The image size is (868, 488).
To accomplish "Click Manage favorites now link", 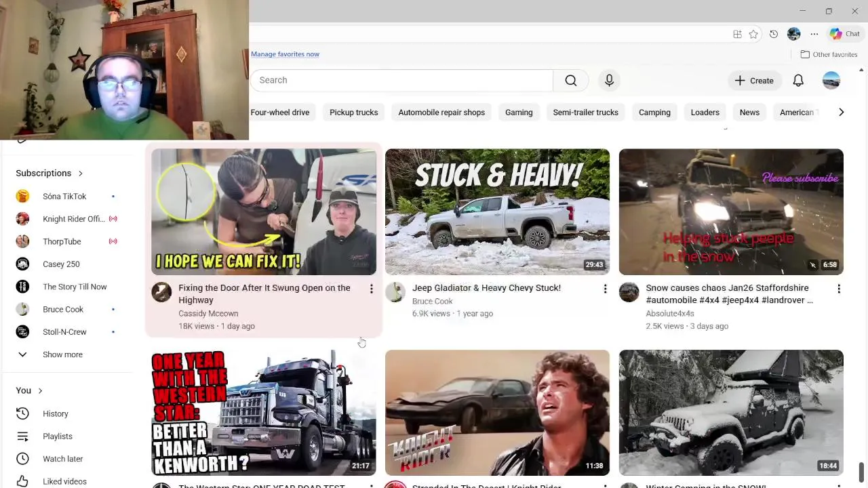I will [x=285, y=54].
